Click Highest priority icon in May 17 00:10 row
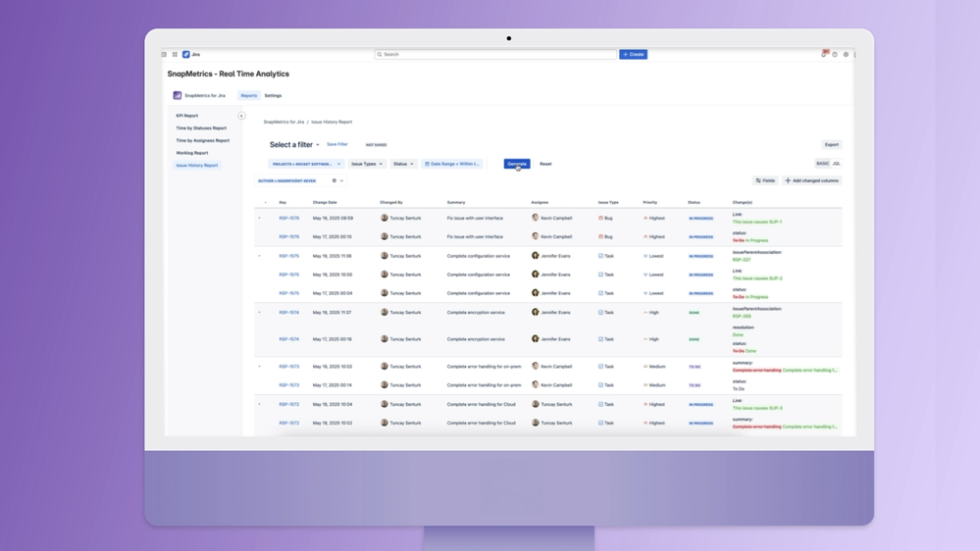This screenshot has height=551, width=980. point(645,236)
